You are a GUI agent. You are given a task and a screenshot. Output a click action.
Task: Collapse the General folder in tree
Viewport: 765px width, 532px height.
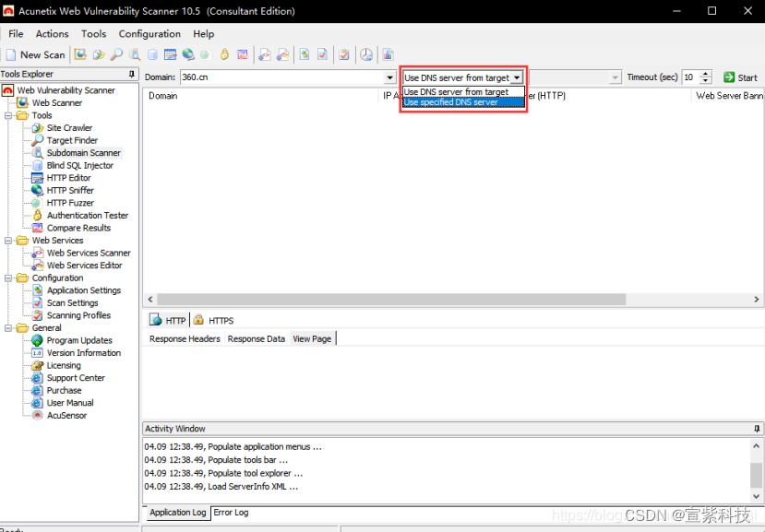[8, 327]
